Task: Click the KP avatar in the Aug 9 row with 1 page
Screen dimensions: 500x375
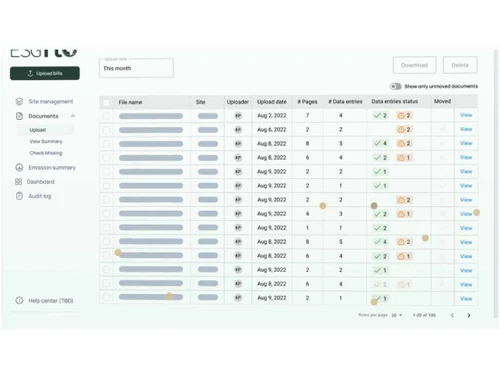Action: [x=238, y=228]
